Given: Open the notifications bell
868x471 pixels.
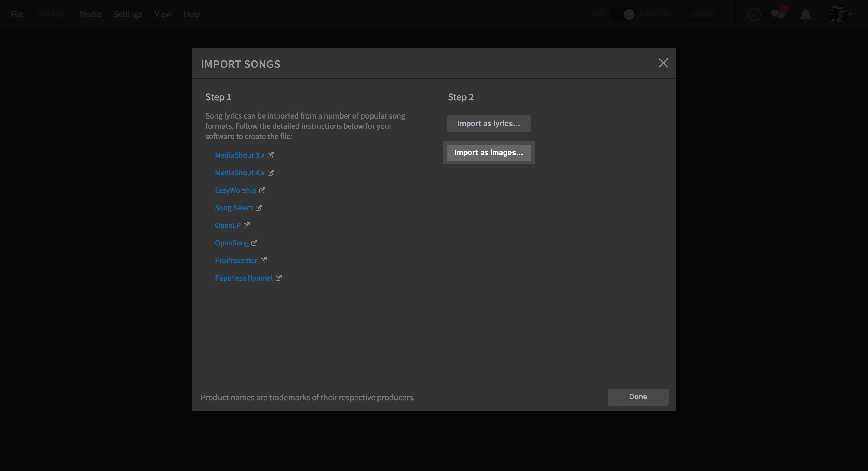Looking at the screenshot, I should 806,15.
